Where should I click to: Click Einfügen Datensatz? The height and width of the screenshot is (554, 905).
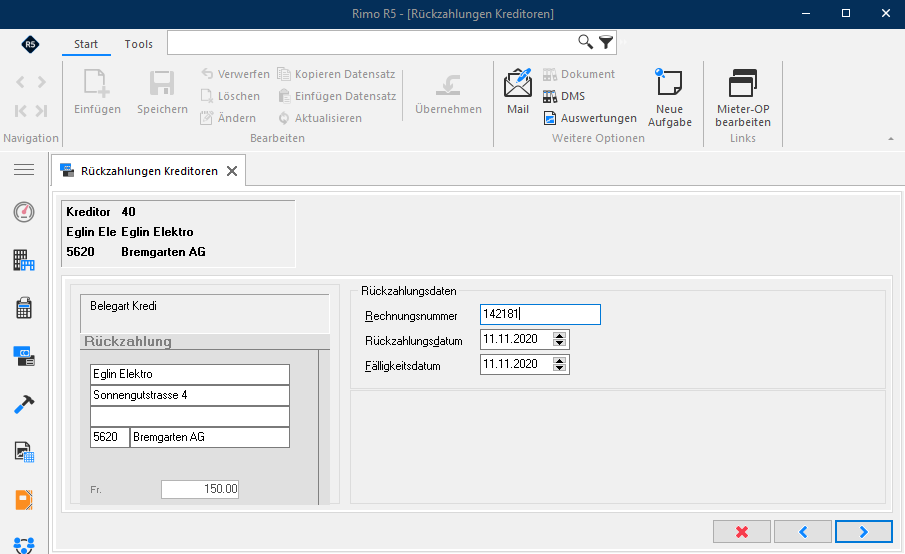point(336,96)
